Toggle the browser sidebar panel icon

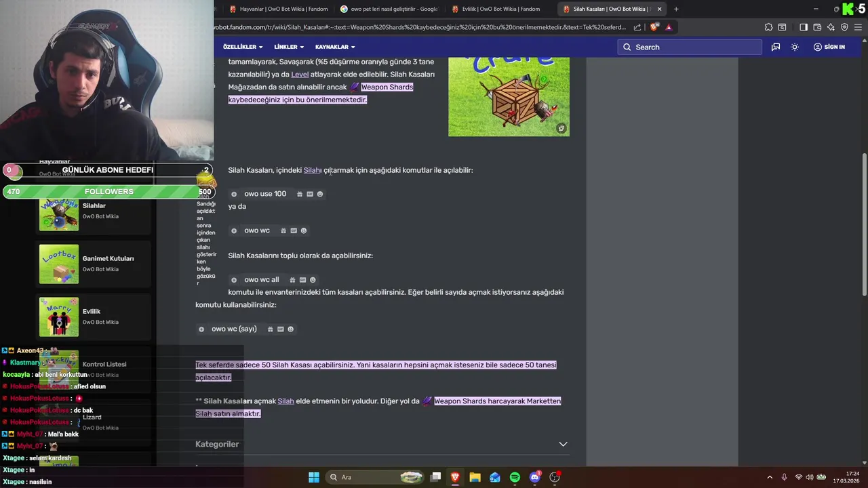[804, 27]
